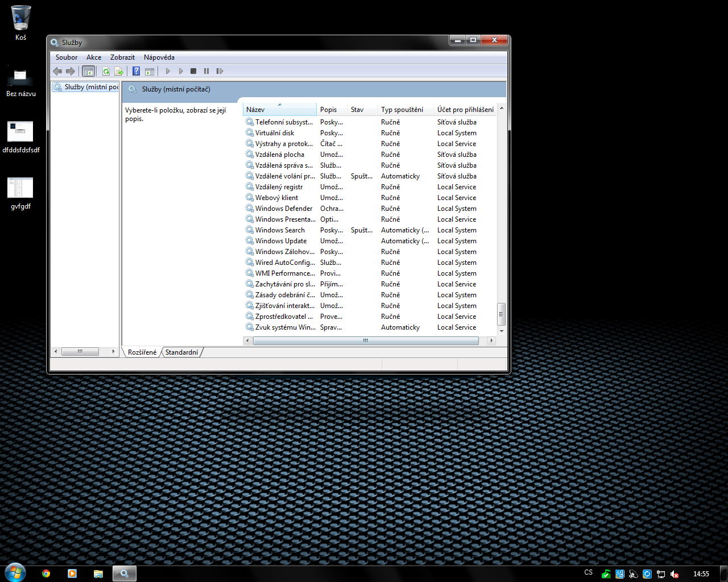Open the Koš recycle bin desktop icon
This screenshot has height=582, width=728.
click(20, 23)
